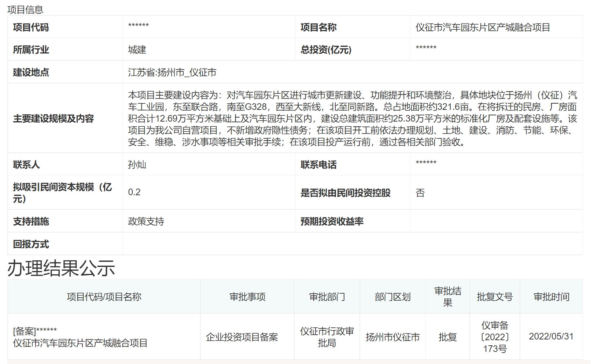Click project name 仪征市汽车园东片区产城融合项目 in info table
Viewport: 594px width, 364px height.
[483, 27]
